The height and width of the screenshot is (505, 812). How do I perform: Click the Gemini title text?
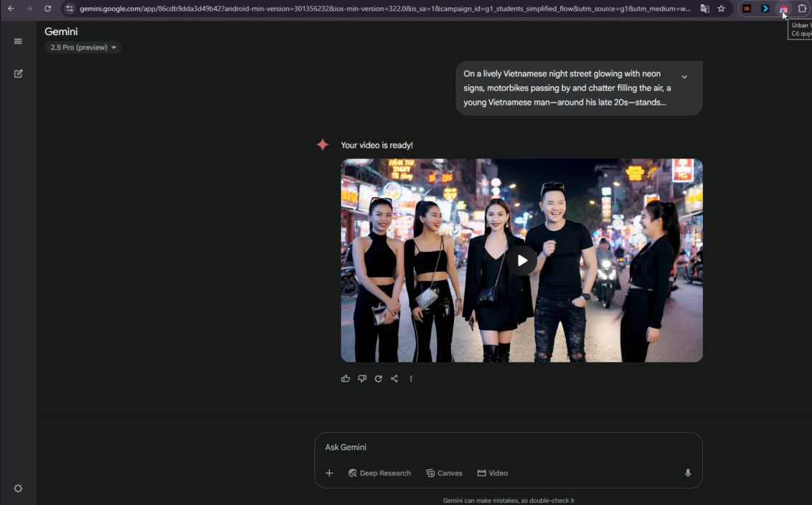[61, 32]
